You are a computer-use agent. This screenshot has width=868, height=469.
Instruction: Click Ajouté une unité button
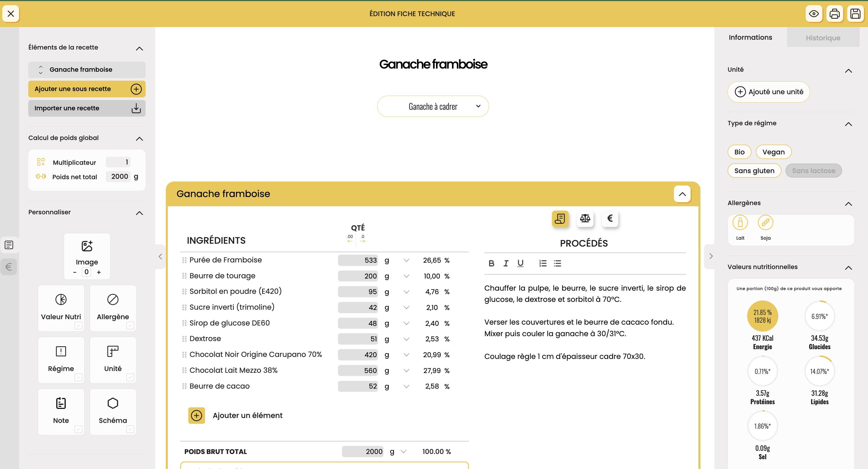click(769, 92)
